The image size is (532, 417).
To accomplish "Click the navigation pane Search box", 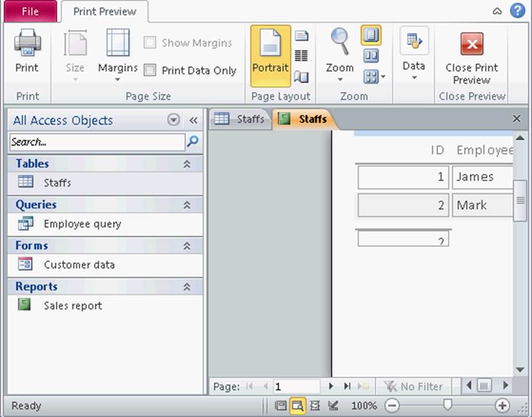I will pos(97,142).
